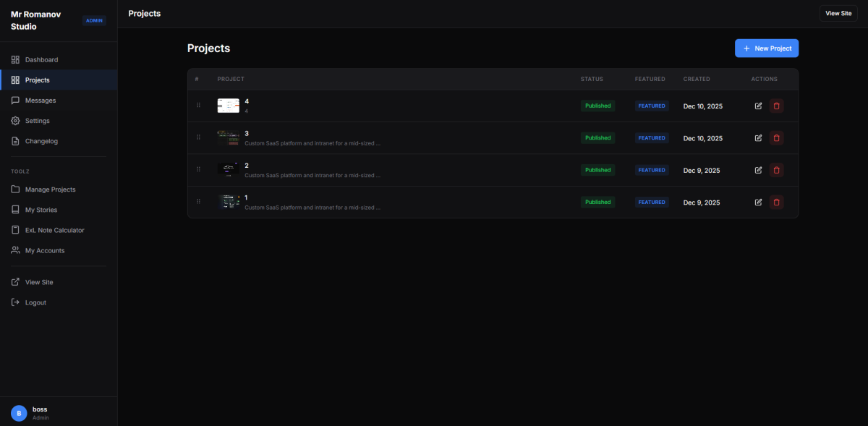Open the Settings sidebar item
The width and height of the screenshot is (868, 426).
[39, 121]
